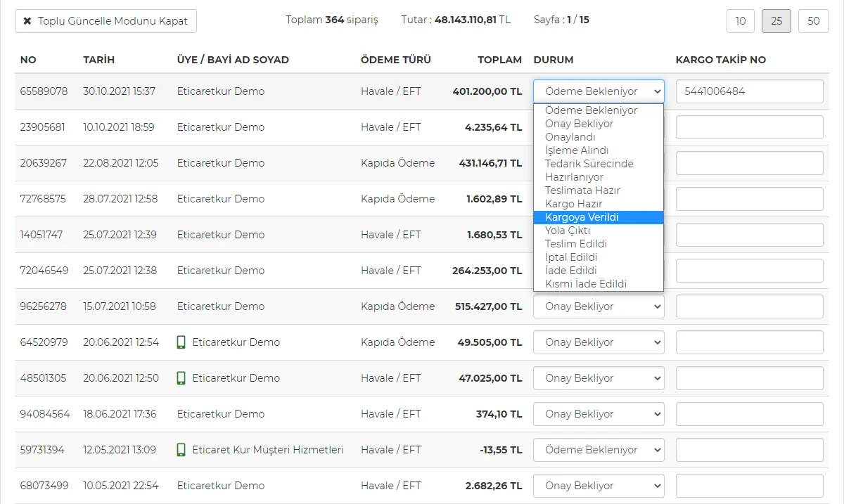844x504 pixels.
Task: Select Hazırlanıyor status from open list
Action: point(598,177)
